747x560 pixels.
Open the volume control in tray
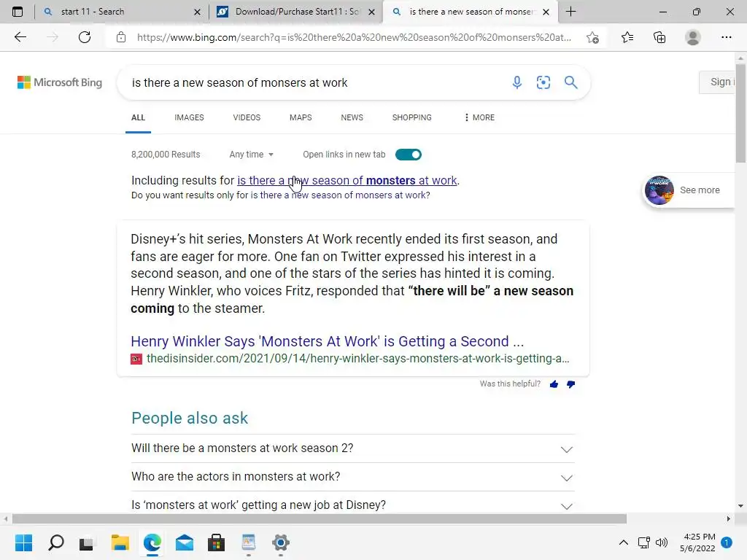tap(662, 542)
